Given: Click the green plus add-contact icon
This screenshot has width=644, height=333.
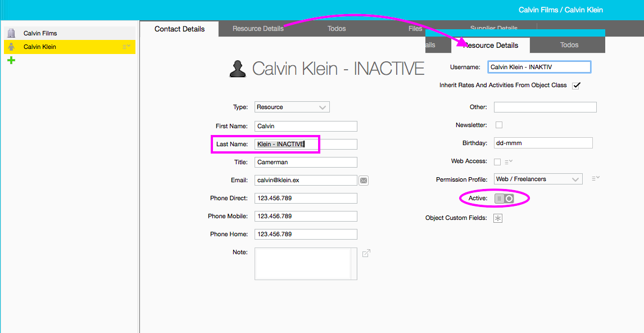Looking at the screenshot, I should (x=11, y=60).
